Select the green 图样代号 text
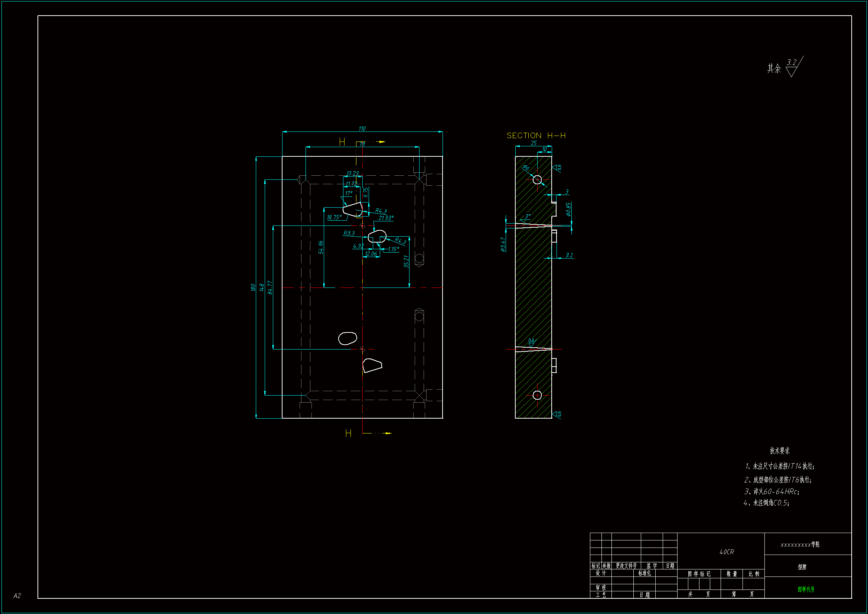 806,589
